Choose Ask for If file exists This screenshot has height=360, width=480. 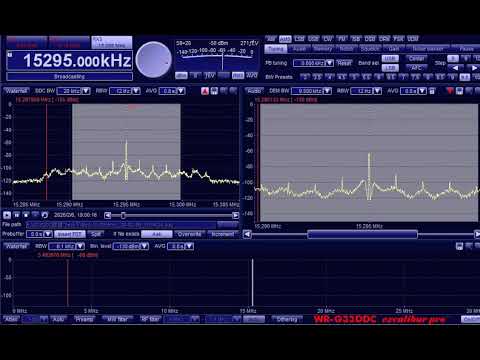pyautogui.click(x=157, y=234)
